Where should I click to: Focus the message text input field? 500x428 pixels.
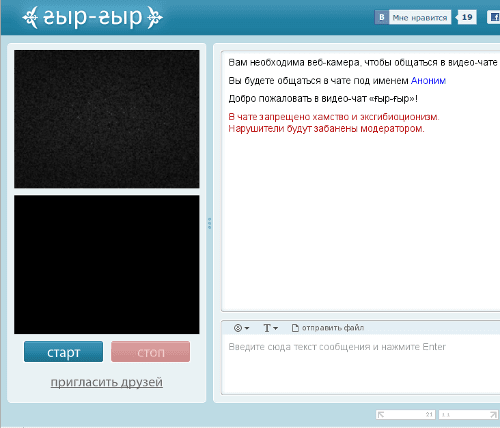[361, 364]
